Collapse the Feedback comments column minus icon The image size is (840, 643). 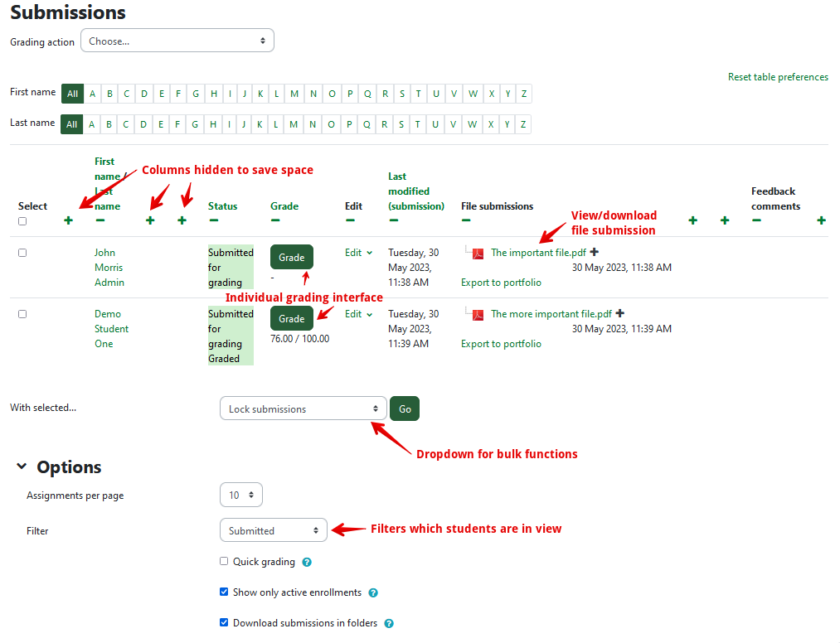click(x=756, y=220)
